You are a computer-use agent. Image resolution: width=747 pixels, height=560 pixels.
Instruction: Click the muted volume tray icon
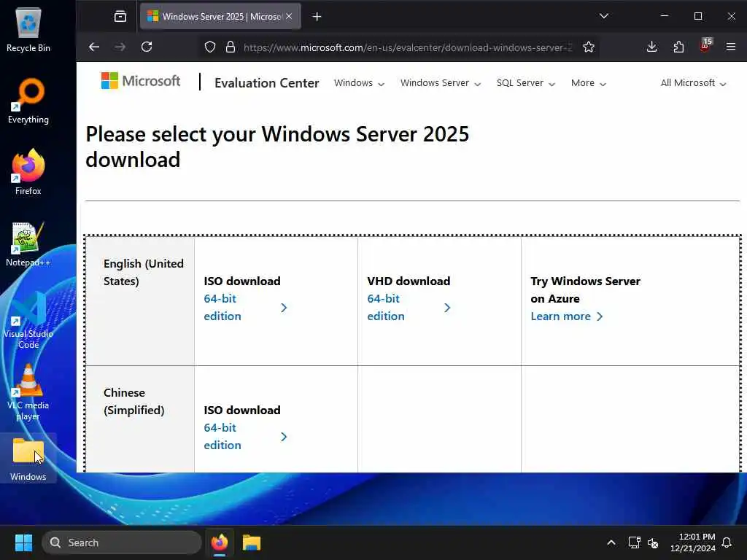653,542
